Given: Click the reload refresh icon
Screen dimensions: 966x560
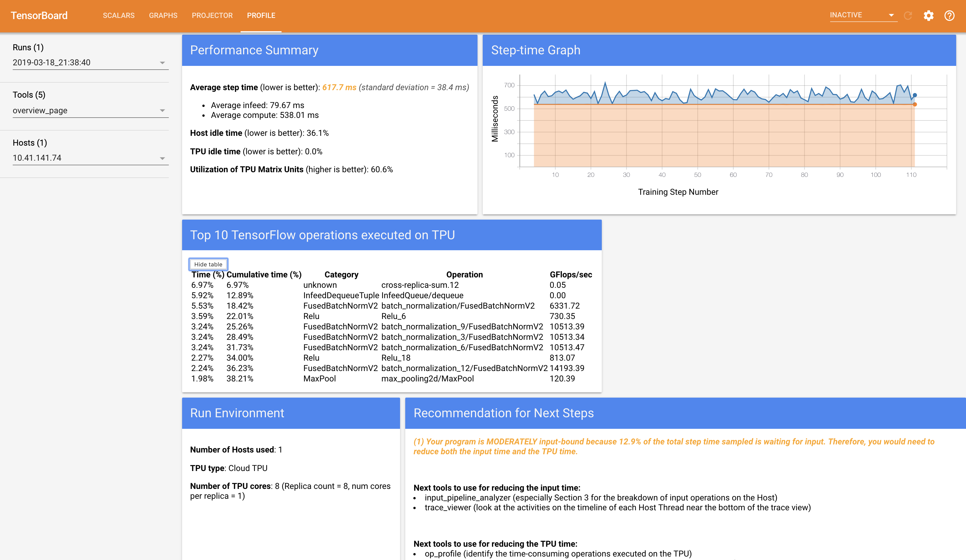Looking at the screenshot, I should tap(908, 16).
